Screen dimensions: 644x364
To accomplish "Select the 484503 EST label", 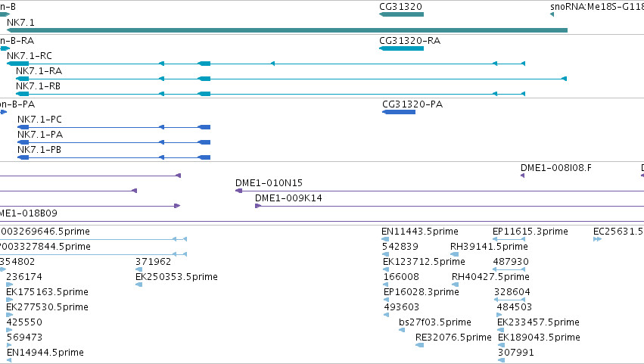I will pyautogui.click(x=514, y=308).
